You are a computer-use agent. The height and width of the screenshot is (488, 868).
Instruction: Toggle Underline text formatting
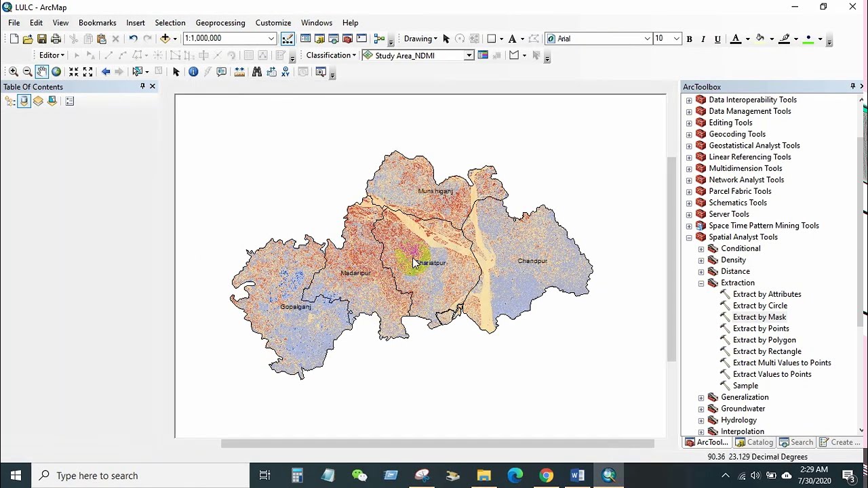(x=717, y=39)
